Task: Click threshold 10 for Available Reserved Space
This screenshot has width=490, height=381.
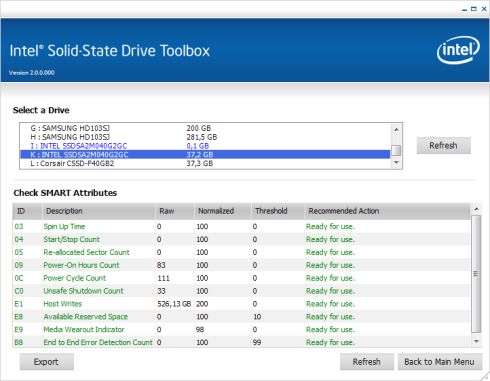Action: [x=257, y=317]
